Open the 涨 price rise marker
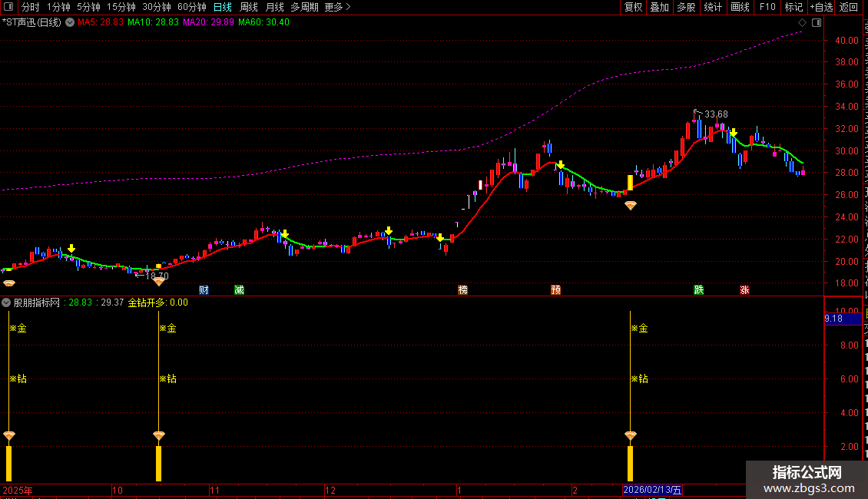The image size is (868, 499). pyautogui.click(x=744, y=290)
